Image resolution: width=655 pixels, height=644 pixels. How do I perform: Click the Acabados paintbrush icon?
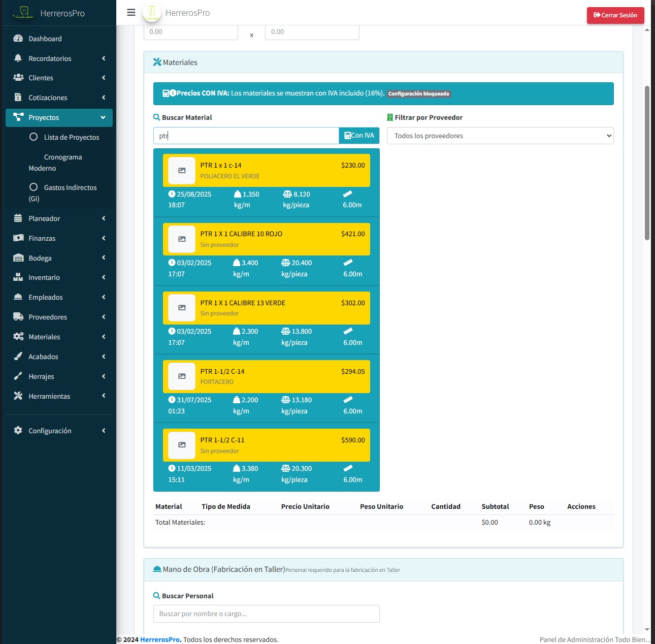[18, 357]
